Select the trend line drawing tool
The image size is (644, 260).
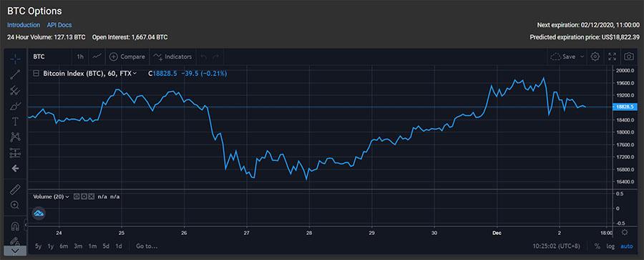(x=15, y=74)
